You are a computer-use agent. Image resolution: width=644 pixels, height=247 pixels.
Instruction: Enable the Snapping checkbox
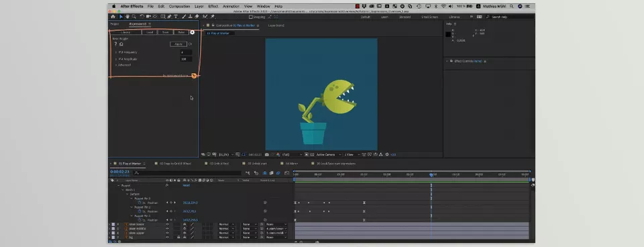(250, 17)
